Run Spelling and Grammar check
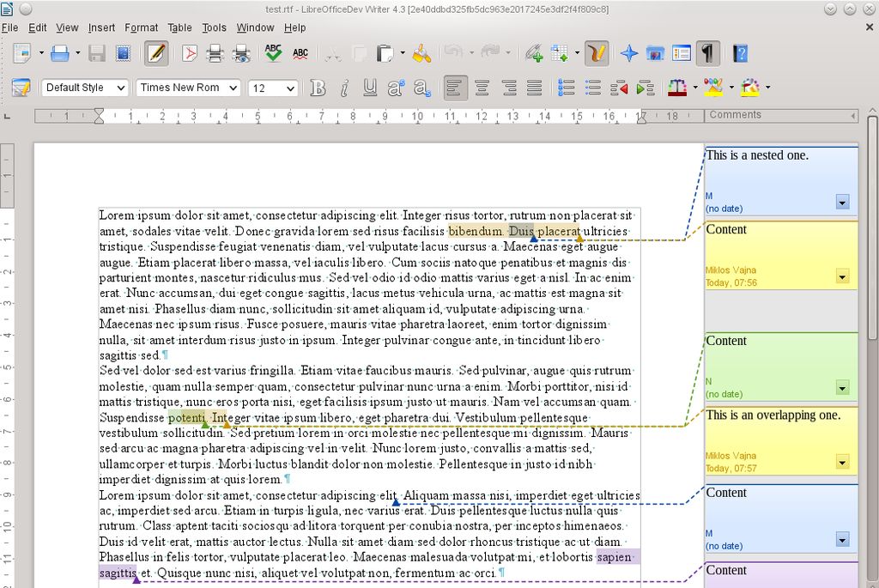This screenshot has width=879, height=588. click(274, 53)
